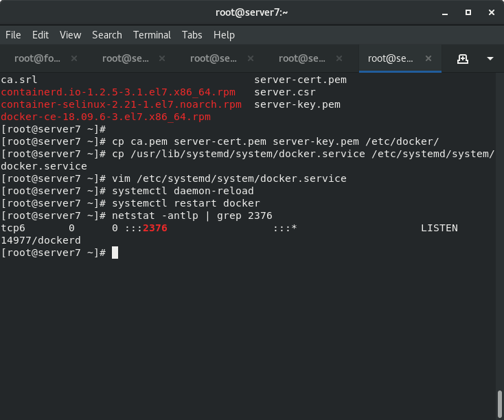Image resolution: width=504 pixels, height=420 pixels.
Task: Click the tcp6 protocol text
Action: pos(13,228)
